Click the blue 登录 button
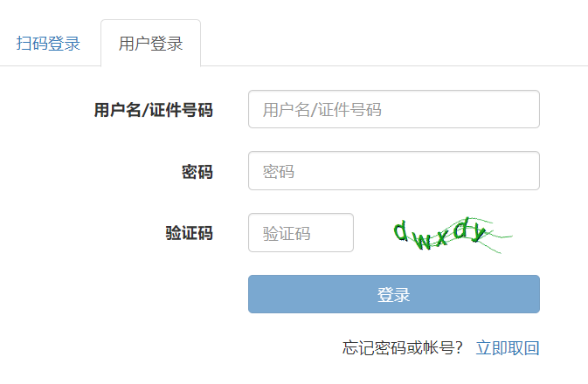Image resolution: width=588 pixels, height=384 pixels. (394, 294)
